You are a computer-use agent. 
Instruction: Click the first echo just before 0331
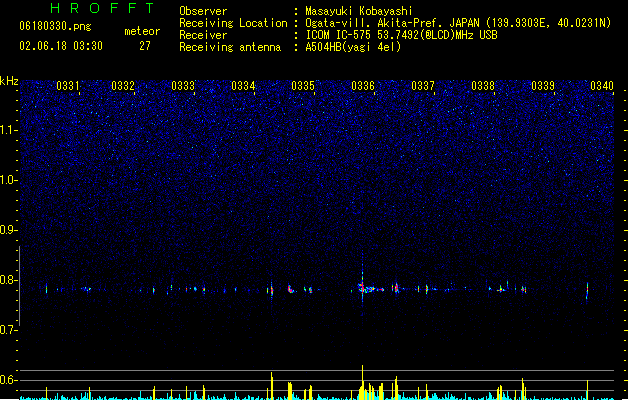tap(47, 288)
